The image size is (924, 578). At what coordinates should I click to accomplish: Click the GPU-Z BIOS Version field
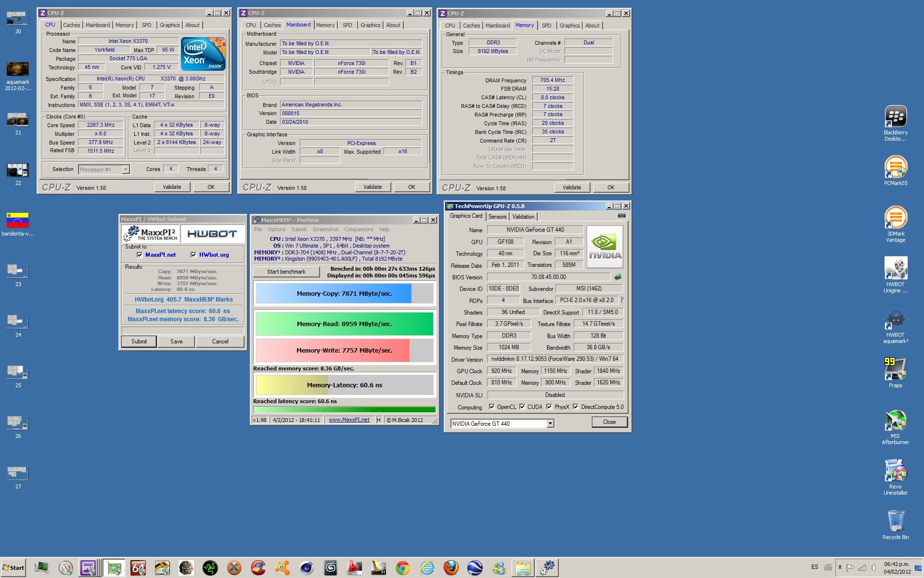click(548, 277)
